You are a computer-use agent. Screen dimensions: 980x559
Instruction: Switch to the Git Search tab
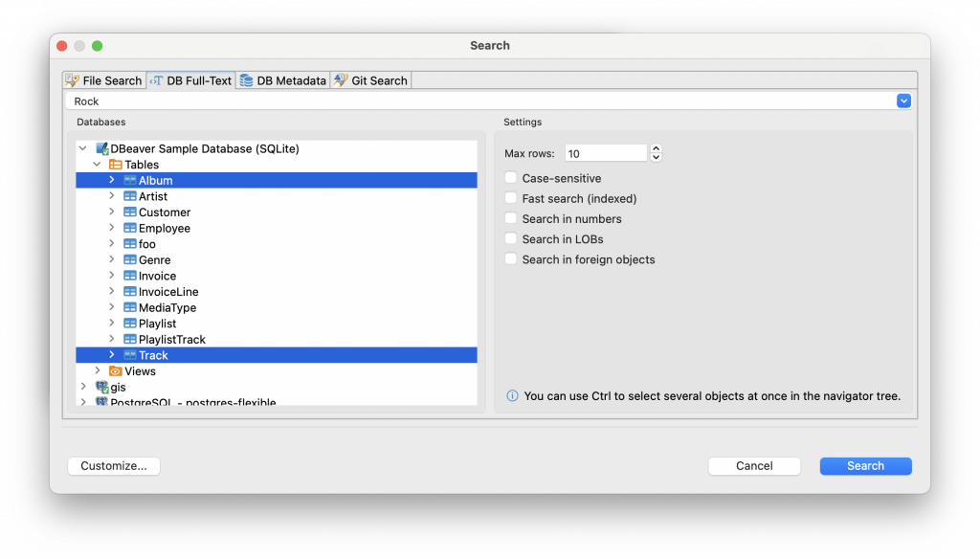tap(370, 80)
